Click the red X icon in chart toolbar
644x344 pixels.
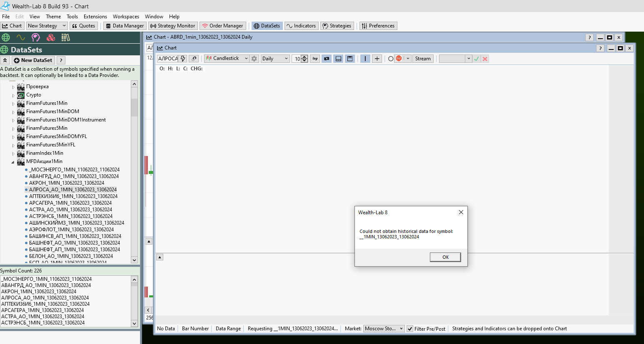point(485,59)
